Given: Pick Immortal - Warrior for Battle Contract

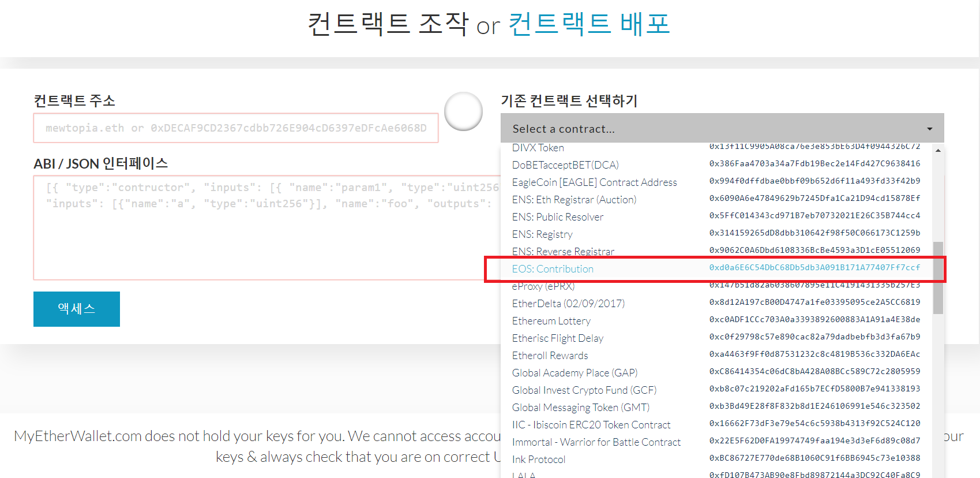Looking at the screenshot, I should click(x=717, y=442).
